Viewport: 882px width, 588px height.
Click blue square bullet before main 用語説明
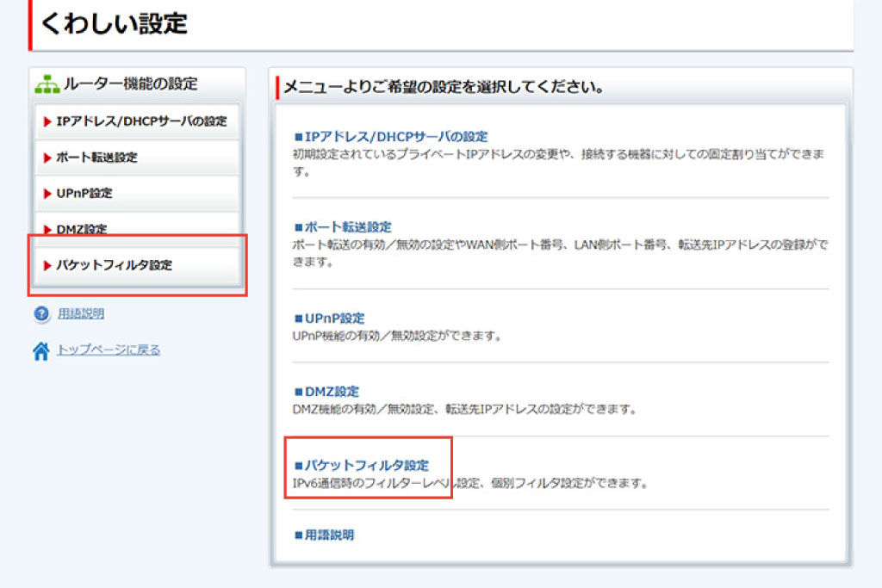pos(299,535)
